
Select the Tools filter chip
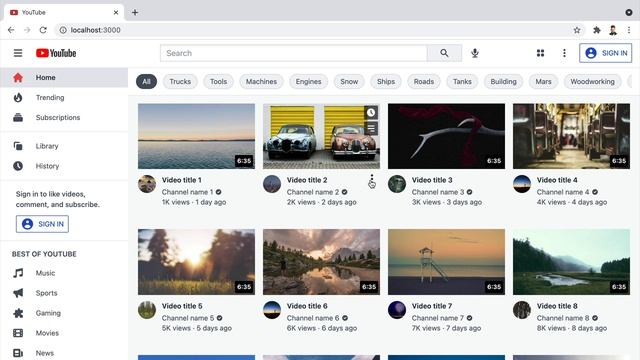tap(218, 82)
